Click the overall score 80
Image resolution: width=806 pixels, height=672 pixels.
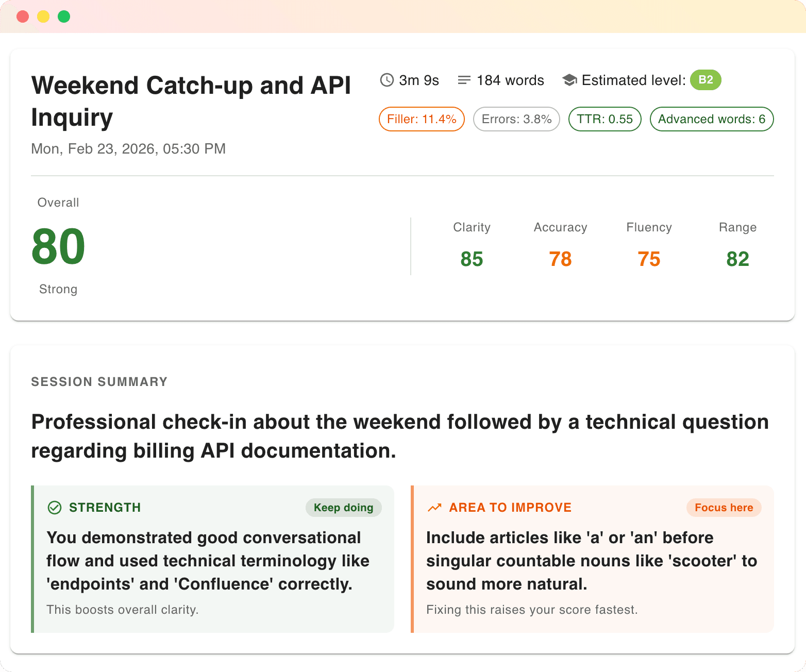(x=58, y=247)
